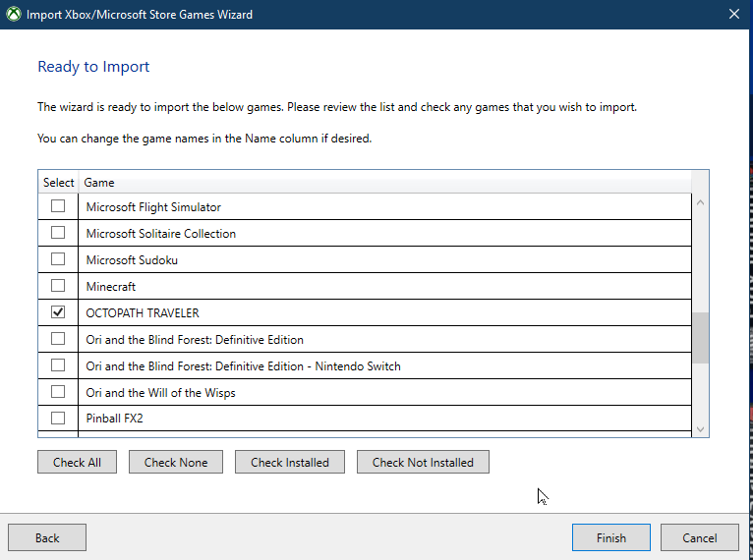
Task: Tick the Microsoft Solitaire Collection checkbox
Action: (x=58, y=233)
